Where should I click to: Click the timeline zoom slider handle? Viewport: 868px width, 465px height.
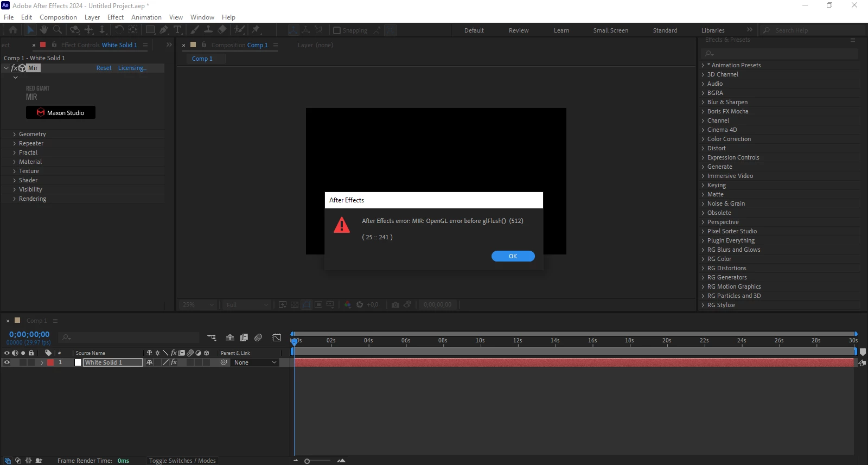[307, 461]
